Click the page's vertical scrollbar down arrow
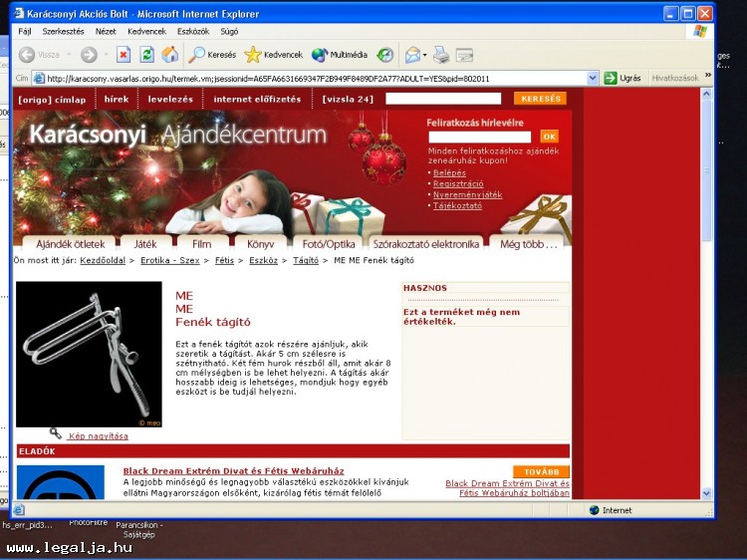 [707, 492]
